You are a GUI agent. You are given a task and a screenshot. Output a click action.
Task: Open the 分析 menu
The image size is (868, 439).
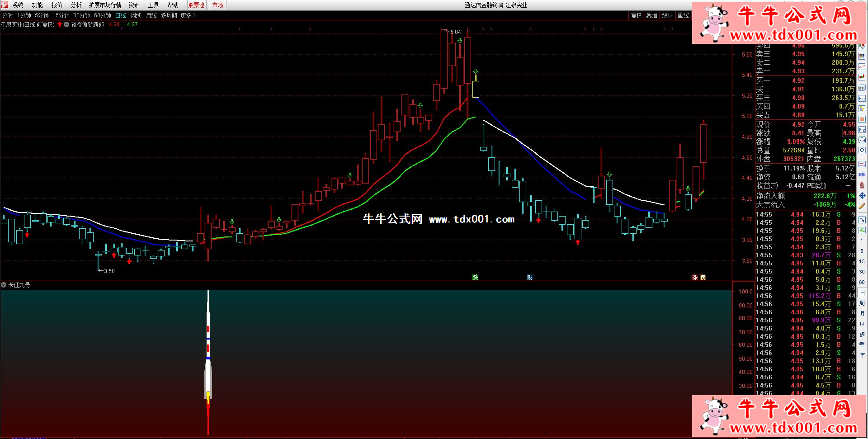click(x=76, y=5)
